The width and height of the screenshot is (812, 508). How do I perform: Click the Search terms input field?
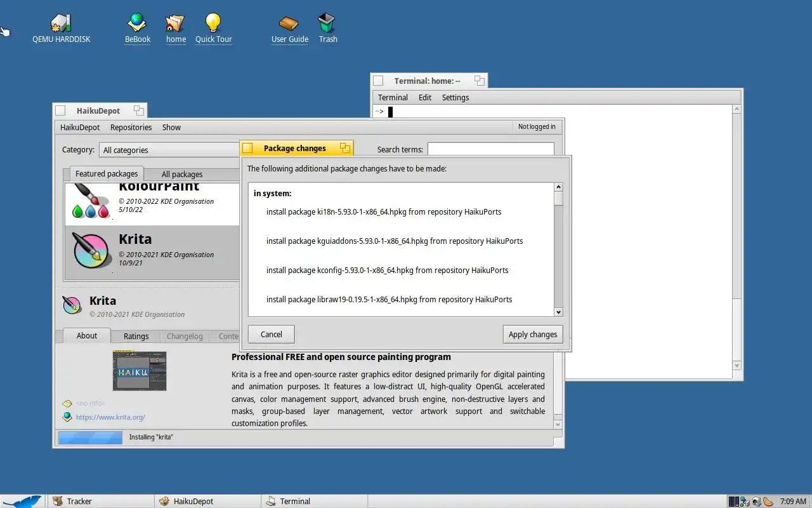tap(490, 149)
